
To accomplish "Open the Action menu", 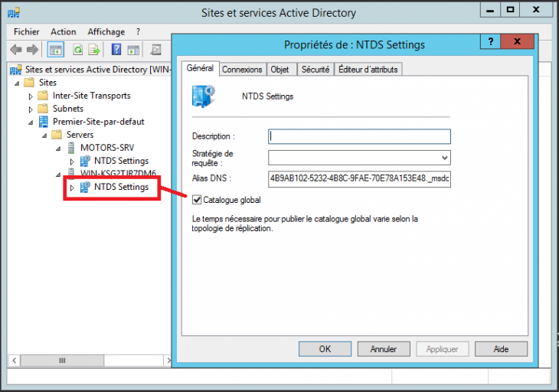I will pyautogui.click(x=63, y=31).
